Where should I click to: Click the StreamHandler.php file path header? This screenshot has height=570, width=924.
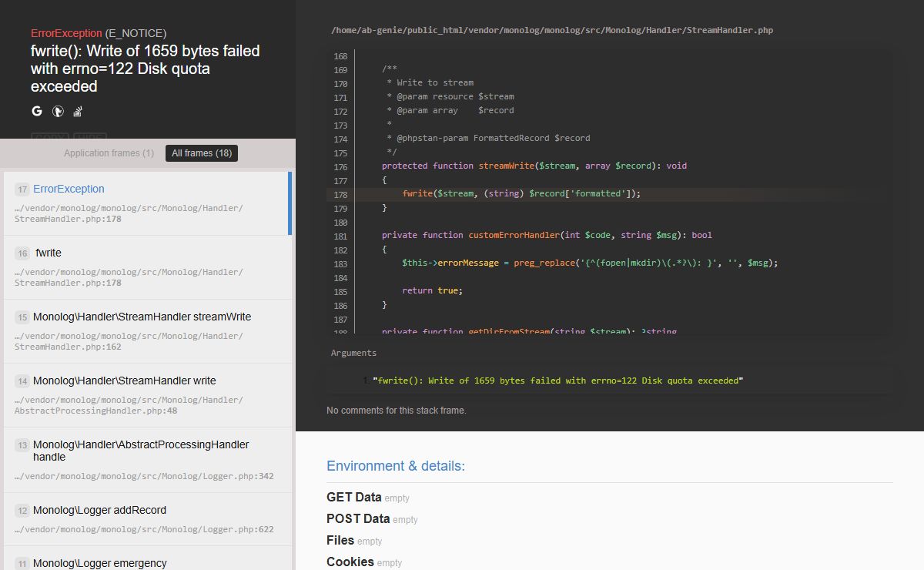(552, 31)
